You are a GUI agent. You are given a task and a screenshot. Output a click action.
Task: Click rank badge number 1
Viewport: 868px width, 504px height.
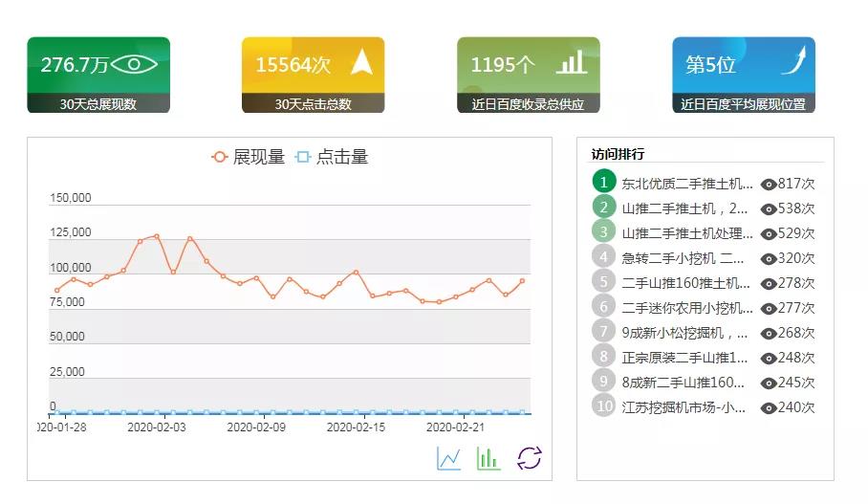pos(604,182)
